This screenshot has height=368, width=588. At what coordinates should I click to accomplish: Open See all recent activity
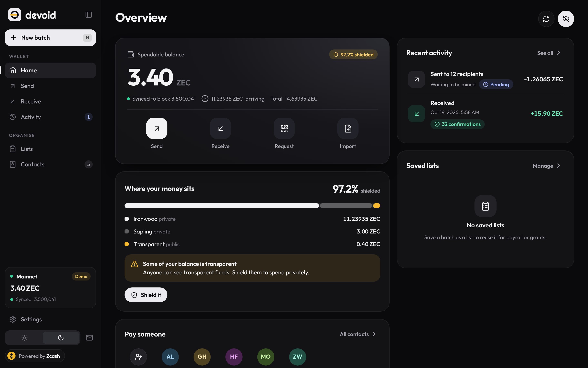(x=548, y=53)
